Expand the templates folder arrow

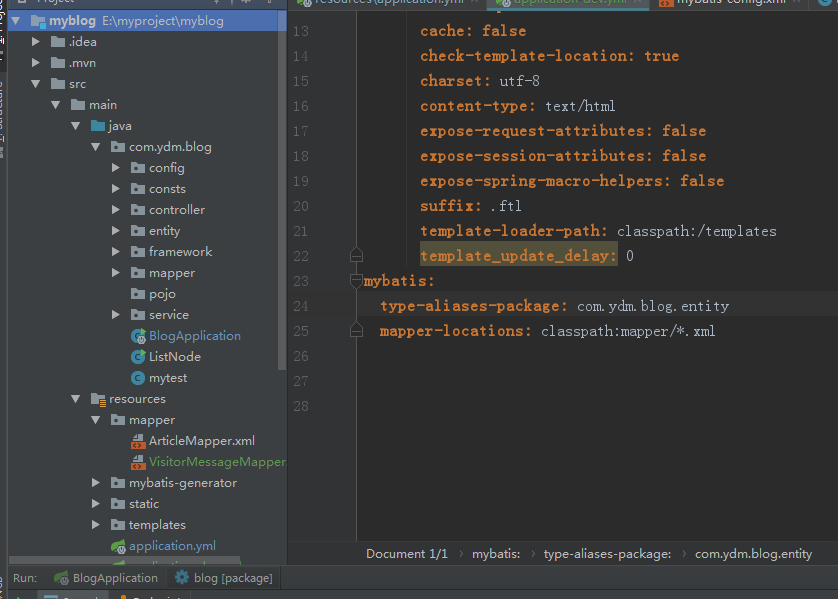click(96, 525)
